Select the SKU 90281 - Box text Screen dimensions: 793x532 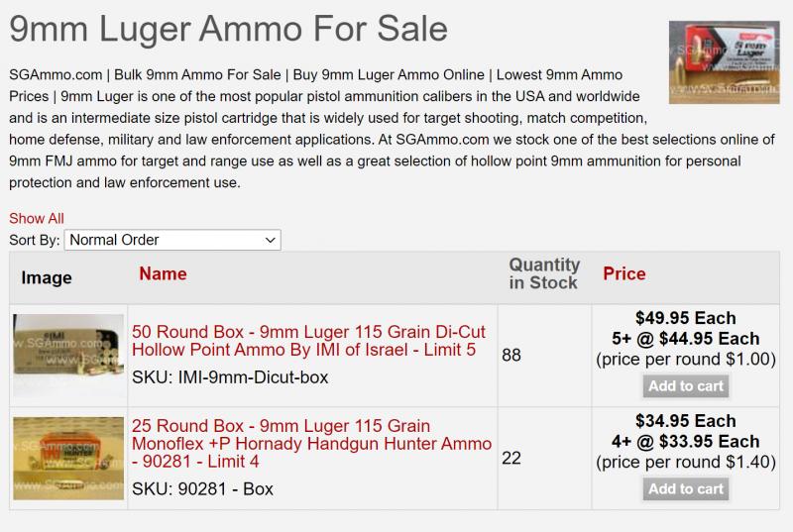point(202,489)
